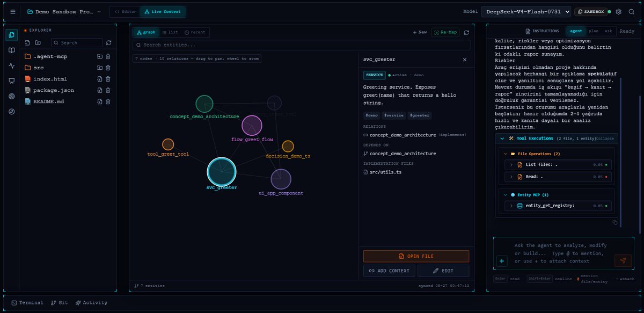Select the Explorer files icon in sidebar
Image resolution: width=644 pixels, height=313 pixels.
(x=12, y=35)
